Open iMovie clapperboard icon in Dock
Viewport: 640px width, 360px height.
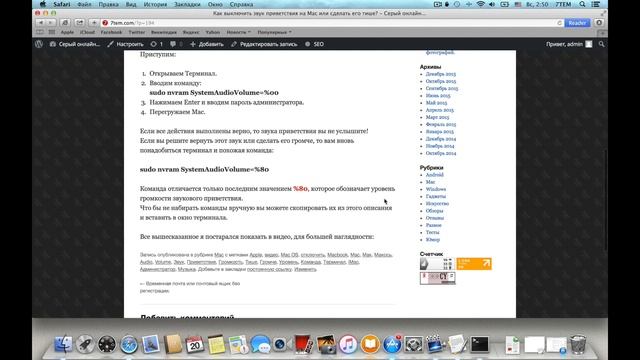(435, 344)
